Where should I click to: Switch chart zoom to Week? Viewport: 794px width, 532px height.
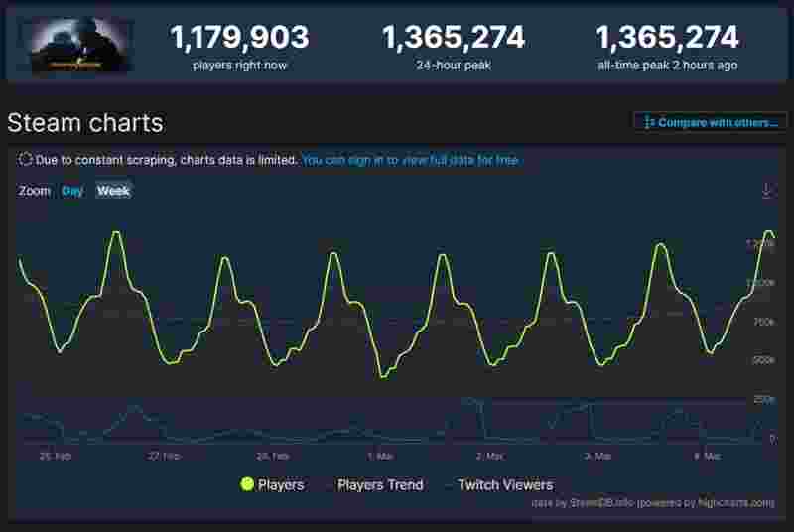click(113, 191)
